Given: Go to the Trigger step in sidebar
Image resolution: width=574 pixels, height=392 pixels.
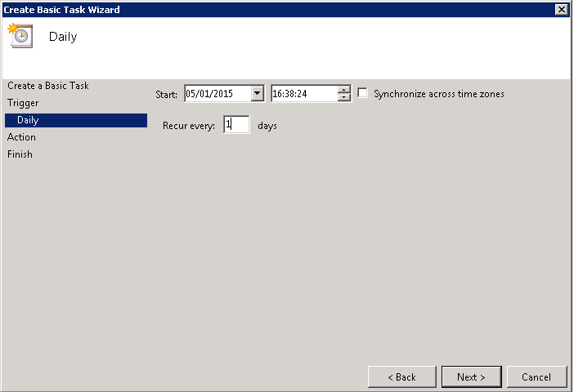Looking at the screenshot, I should click(x=23, y=103).
